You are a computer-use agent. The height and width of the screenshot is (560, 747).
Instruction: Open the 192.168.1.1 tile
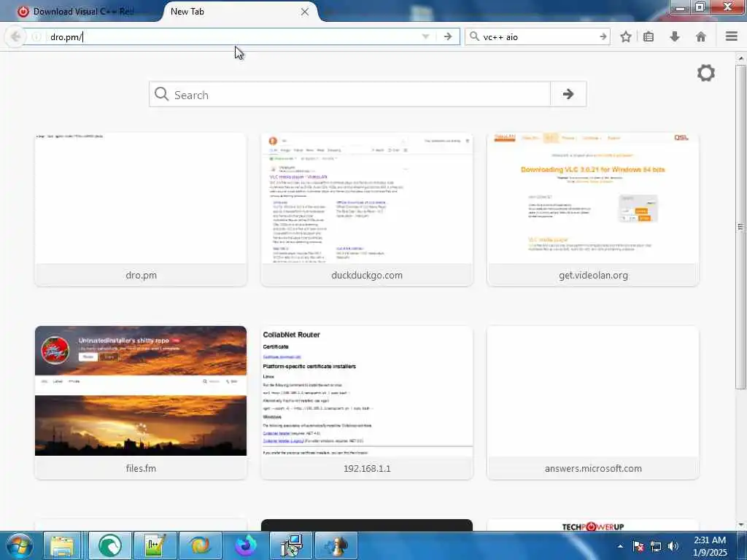[367, 402]
